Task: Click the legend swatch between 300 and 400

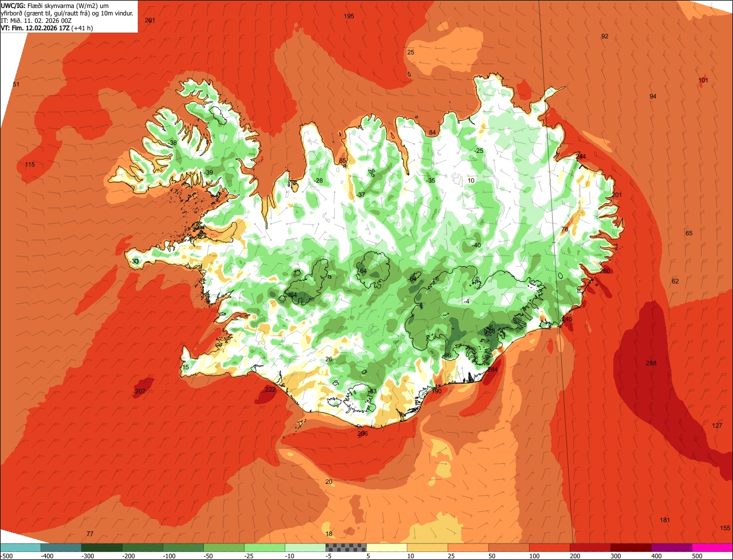Action: point(630,547)
